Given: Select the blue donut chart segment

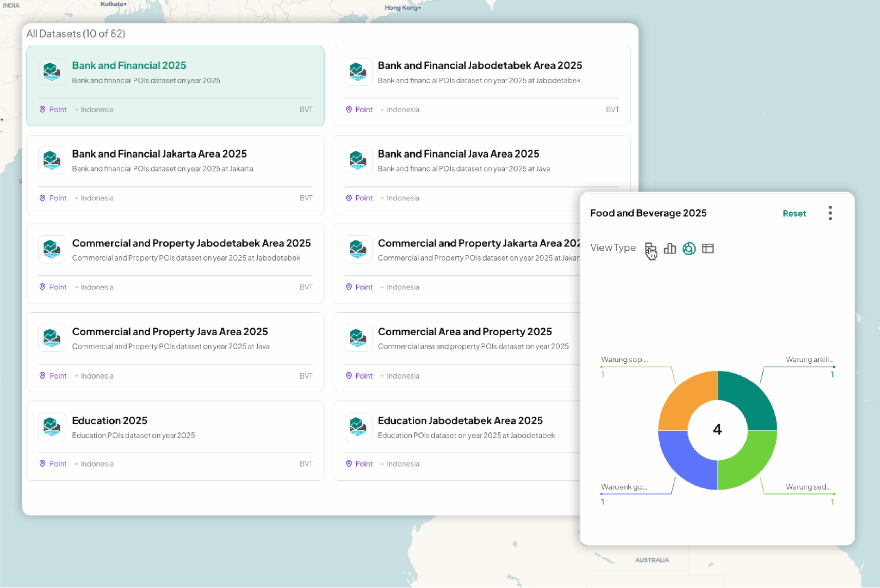Looking at the screenshot, I should (683, 465).
